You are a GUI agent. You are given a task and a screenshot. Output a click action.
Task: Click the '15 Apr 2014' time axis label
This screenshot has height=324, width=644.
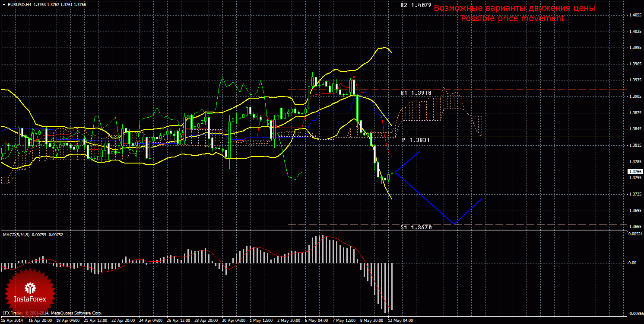click(12, 321)
